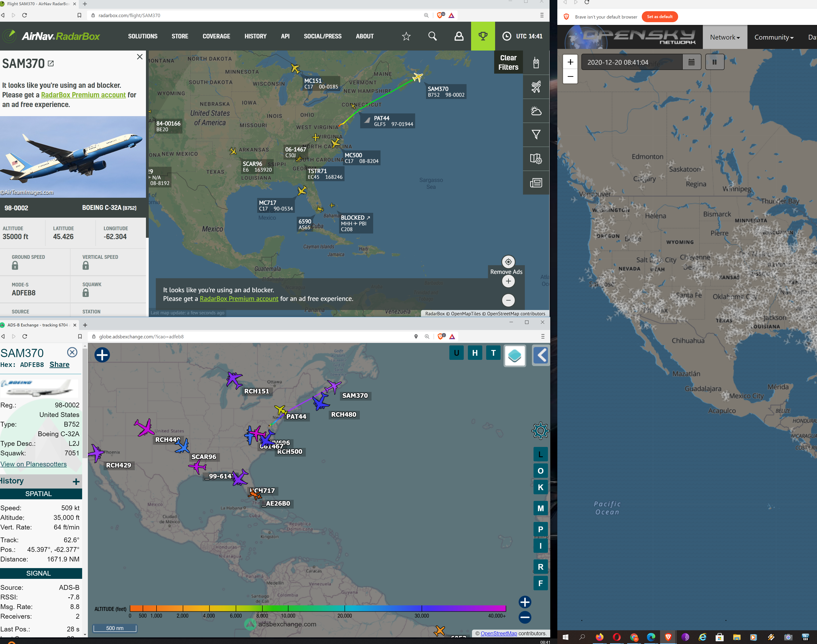Open the STORE menu in RadarBox
The image size is (817, 644).
pos(180,36)
